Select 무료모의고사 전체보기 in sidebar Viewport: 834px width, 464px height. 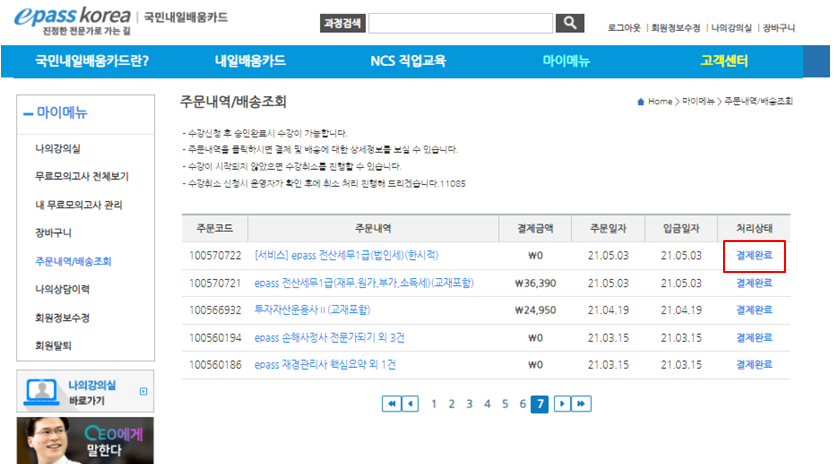click(x=82, y=176)
